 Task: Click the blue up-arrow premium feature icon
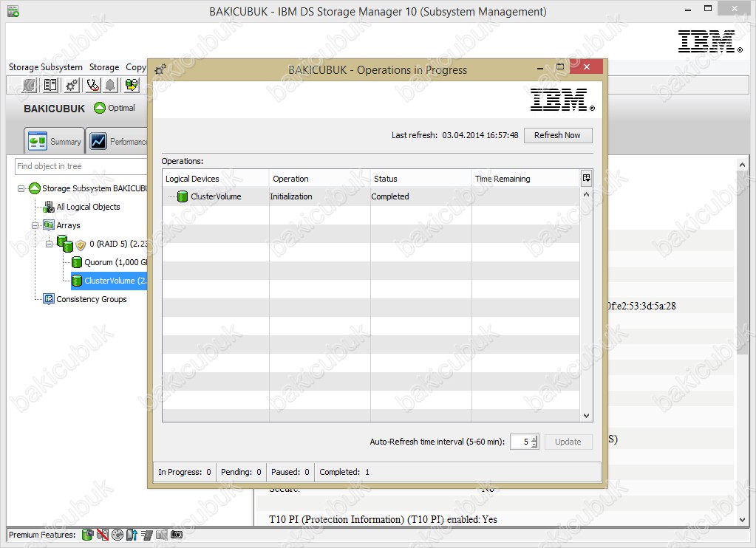point(132,535)
